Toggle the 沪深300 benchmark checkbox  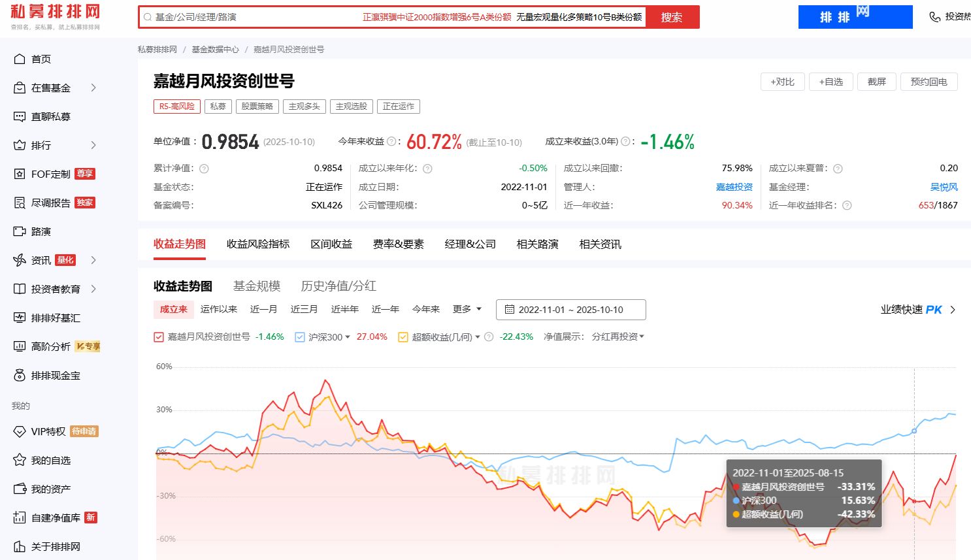click(300, 337)
